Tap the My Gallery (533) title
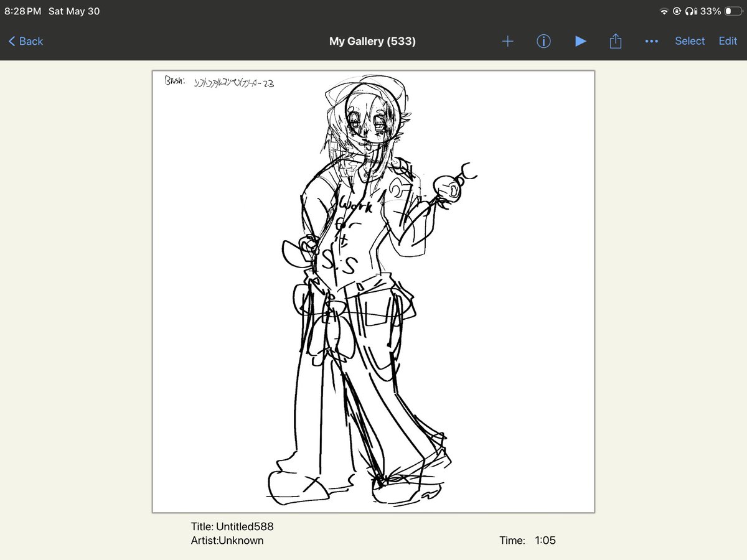 [x=372, y=41]
